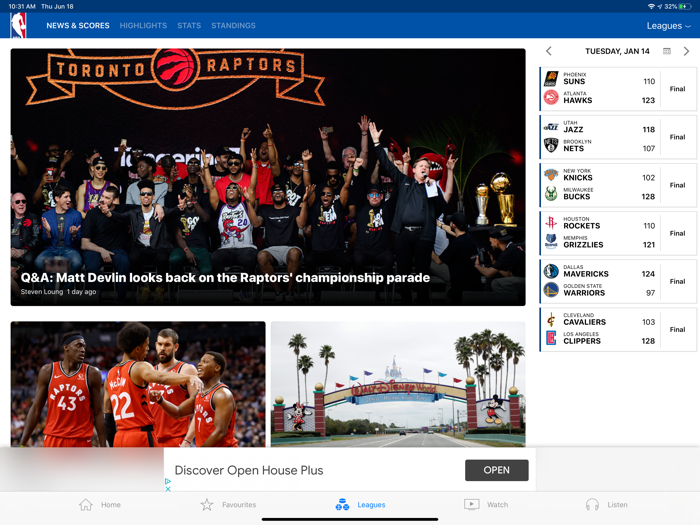The width and height of the screenshot is (700, 525).
Task: Open the Standings tab
Action: pos(233,26)
